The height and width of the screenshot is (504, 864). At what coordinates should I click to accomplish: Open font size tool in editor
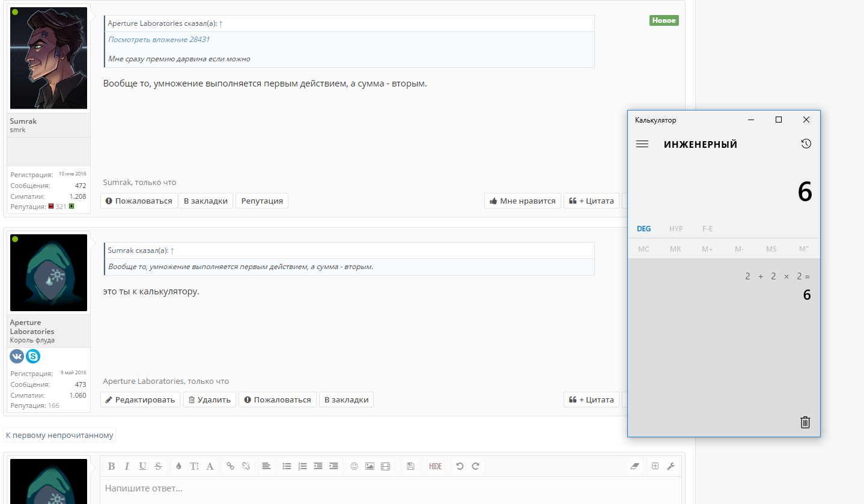[194, 466]
